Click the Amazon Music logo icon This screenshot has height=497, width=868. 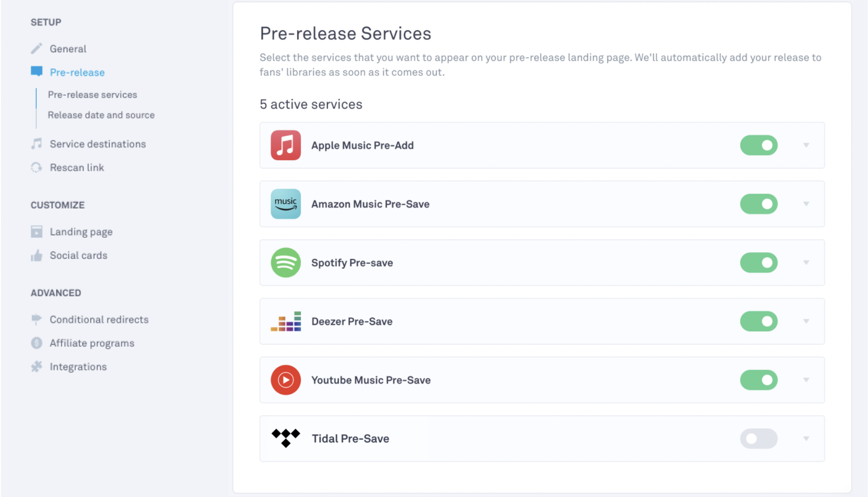click(x=286, y=204)
